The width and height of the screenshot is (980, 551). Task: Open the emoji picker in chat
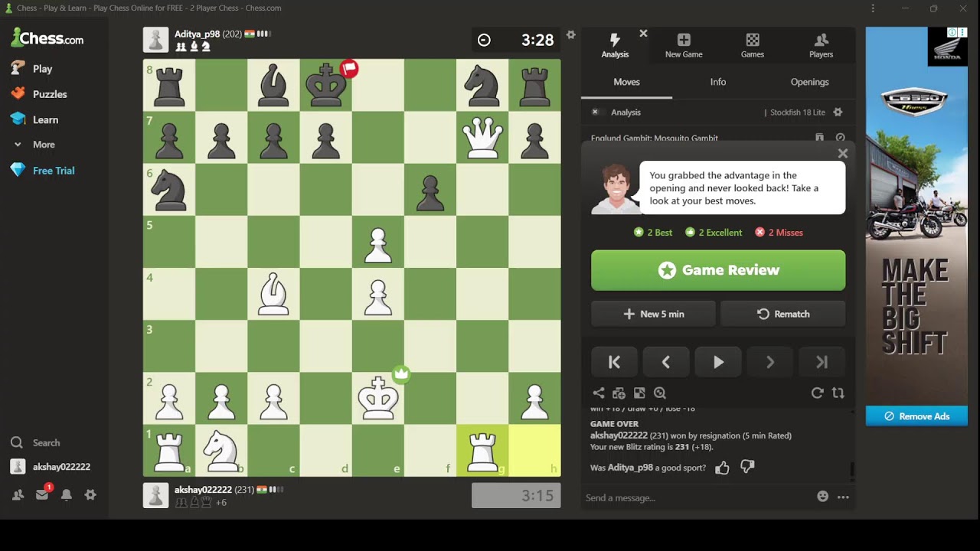pyautogui.click(x=822, y=497)
